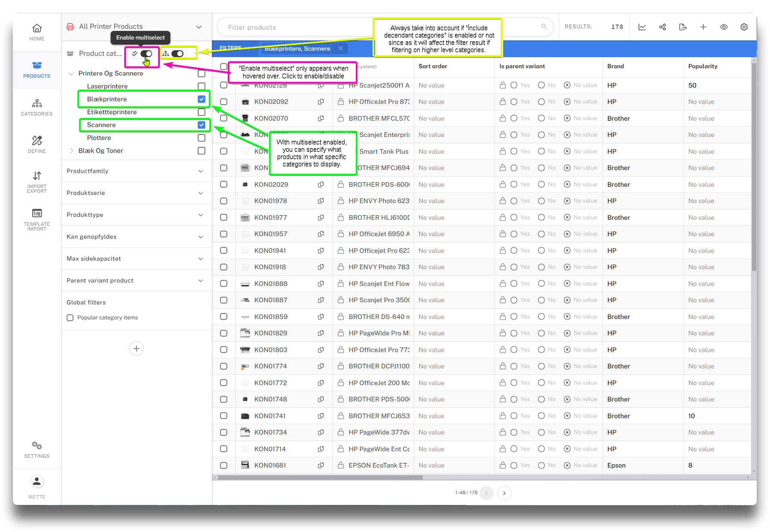Click the share icon in top toolbar
The width and height of the screenshot is (770, 532).
(663, 27)
